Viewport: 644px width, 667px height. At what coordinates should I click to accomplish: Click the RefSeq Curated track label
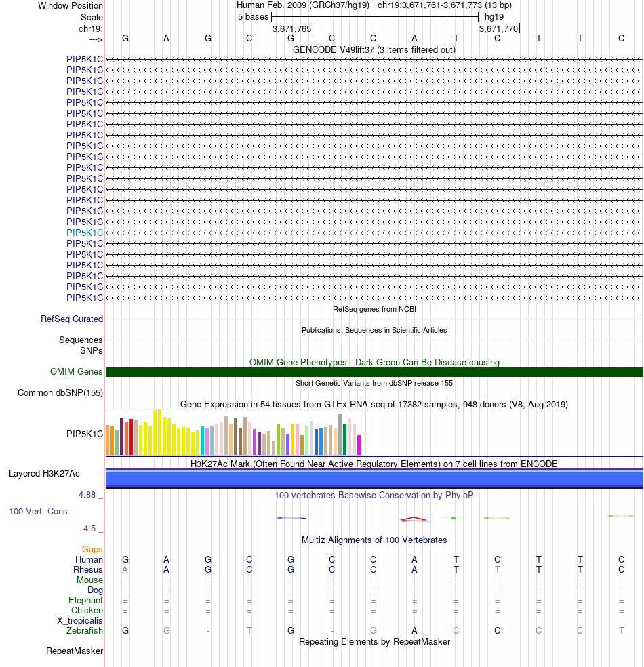point(72,319)
